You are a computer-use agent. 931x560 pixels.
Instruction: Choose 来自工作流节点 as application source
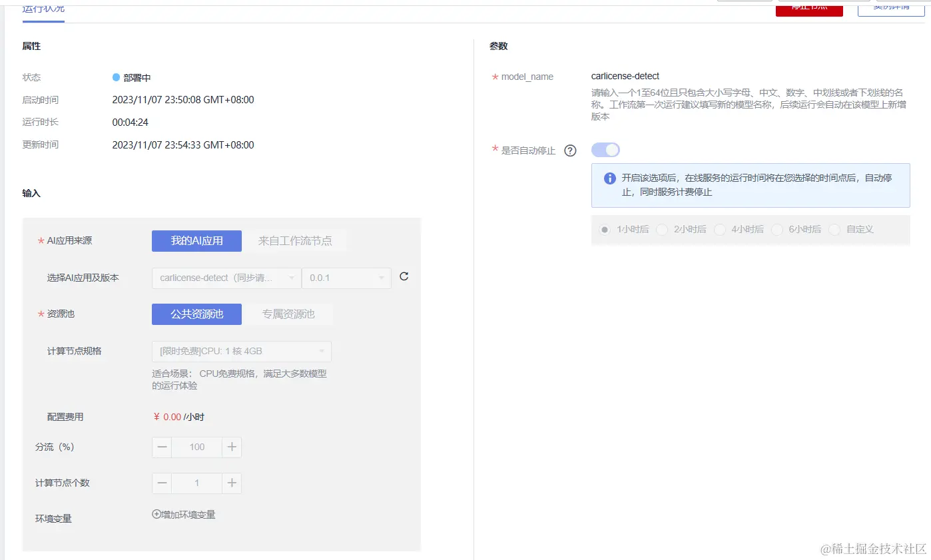pyautogui.click(x=295, y=240)
